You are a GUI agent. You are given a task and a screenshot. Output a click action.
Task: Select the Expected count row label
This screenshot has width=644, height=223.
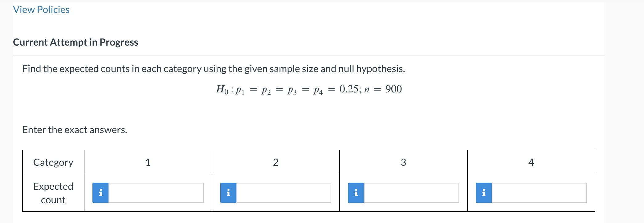(53, 193)
